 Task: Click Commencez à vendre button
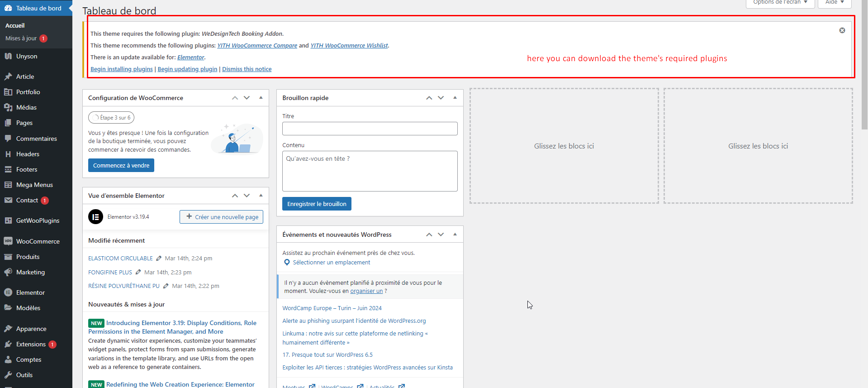pos(121,165)
